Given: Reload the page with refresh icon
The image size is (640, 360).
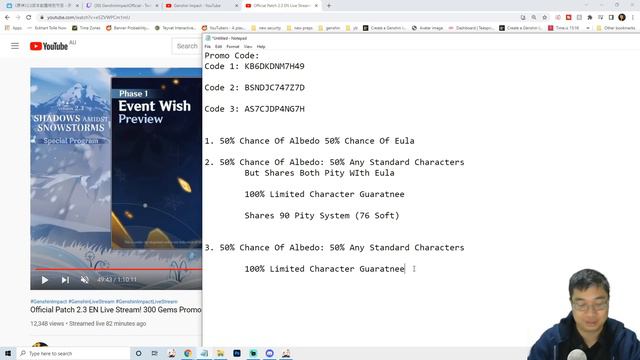Looking at the screenshot, I should pyautogui.click(x=29, y=18).
